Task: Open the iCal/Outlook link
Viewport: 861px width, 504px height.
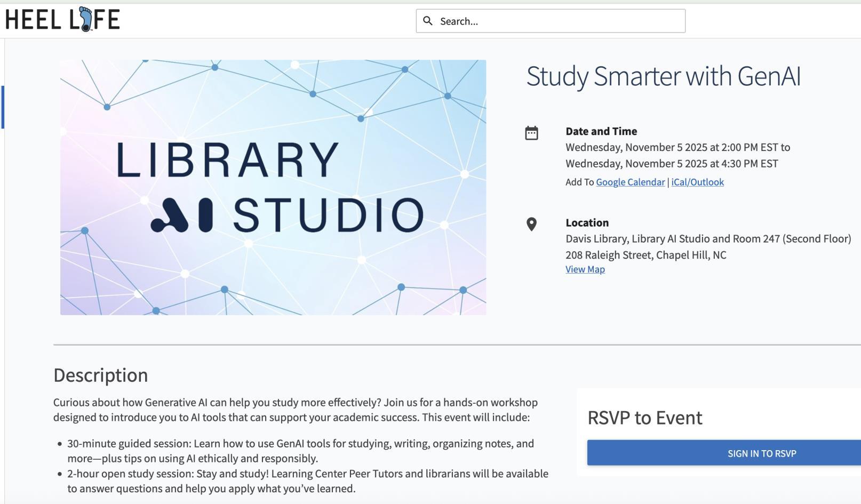Action: tap(697, 182)
